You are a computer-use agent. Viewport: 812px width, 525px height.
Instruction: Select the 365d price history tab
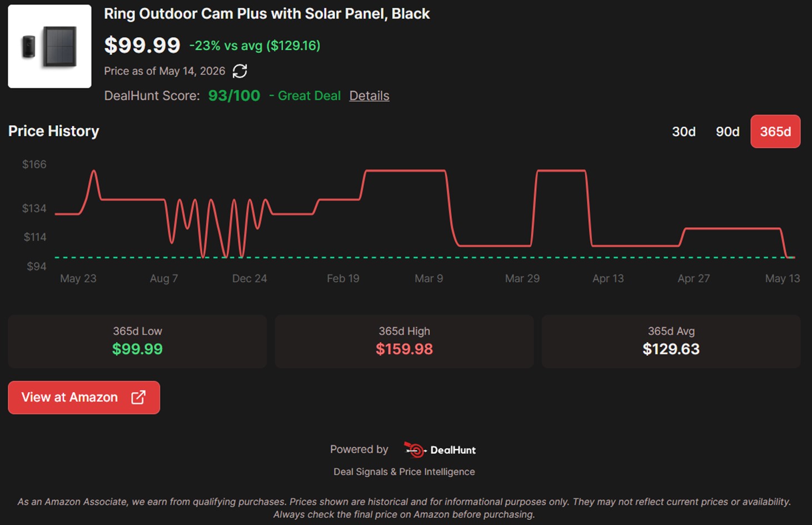pos(775,132)
